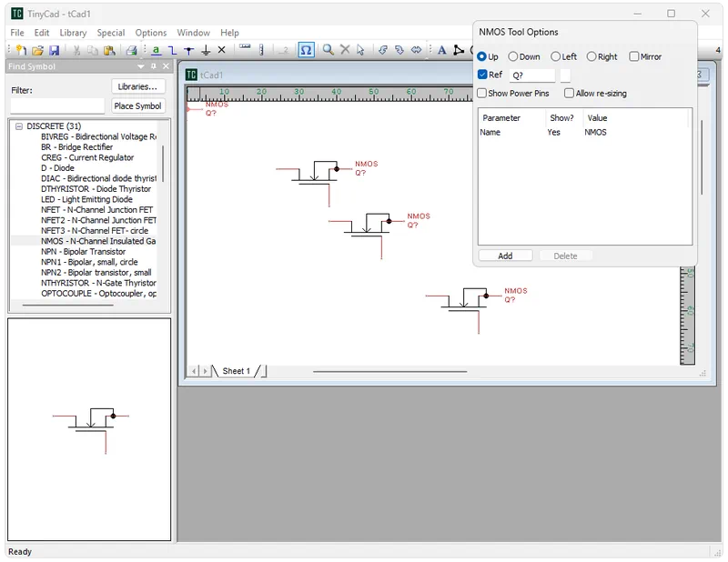Click the Filter text field

pyautogui.click(x=57, y=105)
